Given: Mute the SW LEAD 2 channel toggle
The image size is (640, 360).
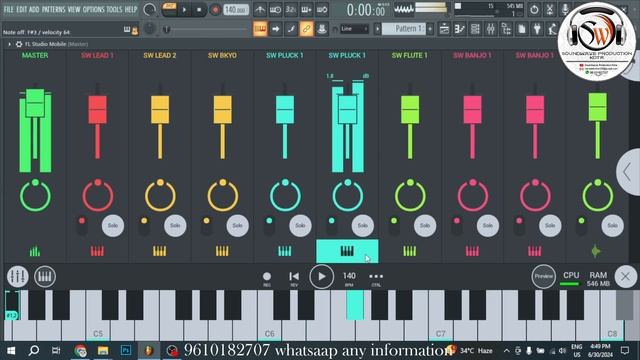Looking at the screenshot, I should (144, 225).
